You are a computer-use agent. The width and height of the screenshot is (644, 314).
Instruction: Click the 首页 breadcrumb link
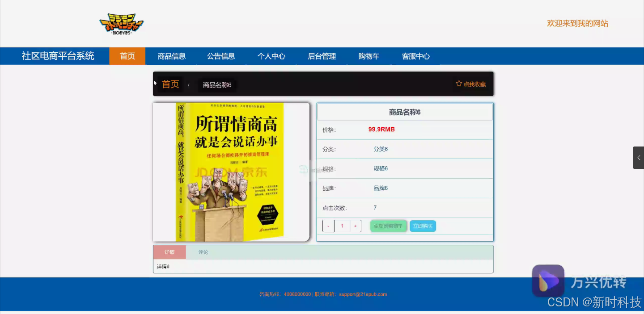(170, 84)
